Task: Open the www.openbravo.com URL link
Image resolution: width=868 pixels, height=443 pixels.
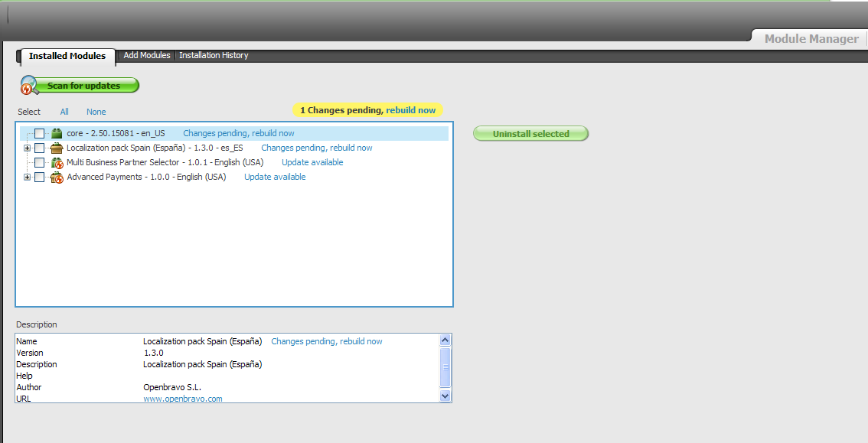Action: coord(183,399)
